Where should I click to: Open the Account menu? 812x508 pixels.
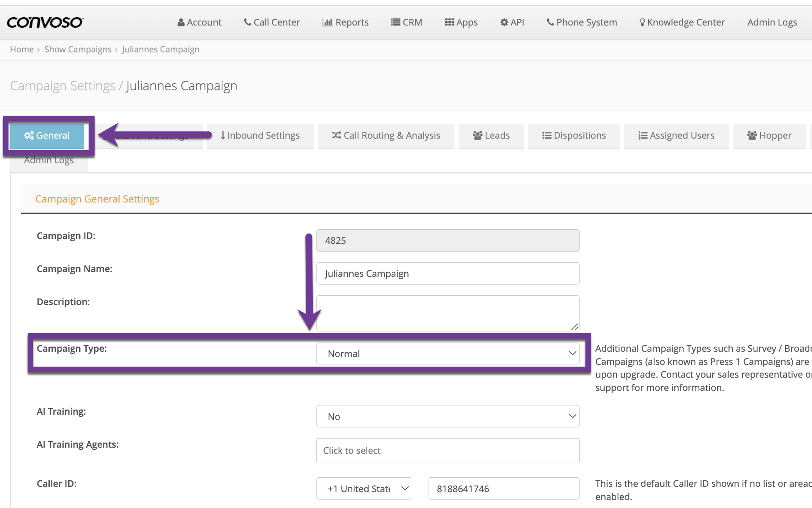199,22
